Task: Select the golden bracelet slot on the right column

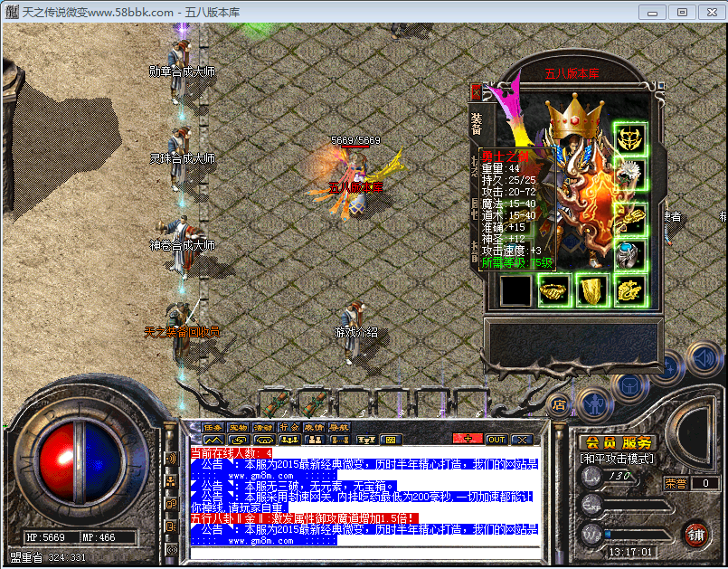Action: coord(629,218)
